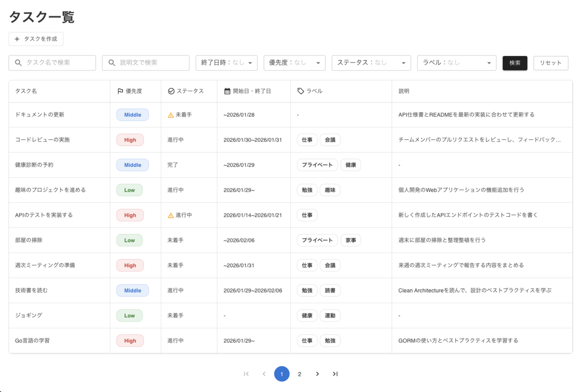The width and height of the screenshot is (580, 392).
Task: Go to first page of pagination
Action: (x=246, y=374)
